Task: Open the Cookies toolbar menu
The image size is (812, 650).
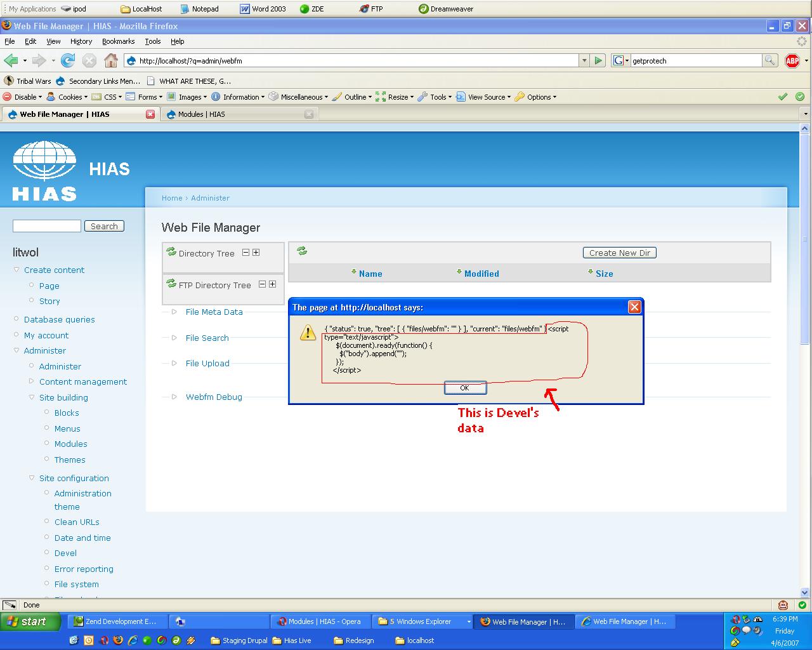Action: point(67,97)
